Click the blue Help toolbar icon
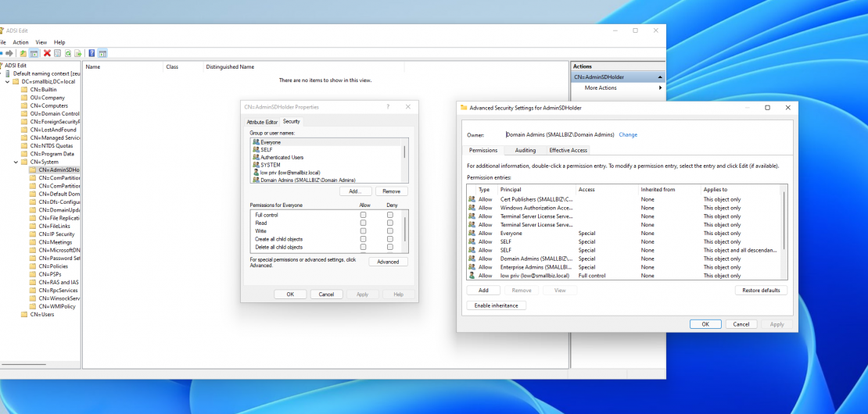This screenshot has height=414, width=868. [91, 53]
